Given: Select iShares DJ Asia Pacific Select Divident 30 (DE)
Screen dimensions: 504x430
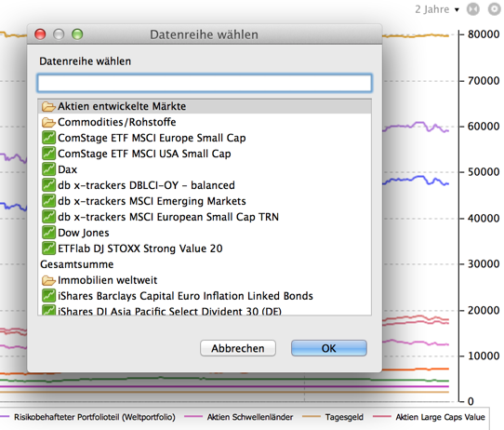Looking at the screenshot, I should 205,310.
